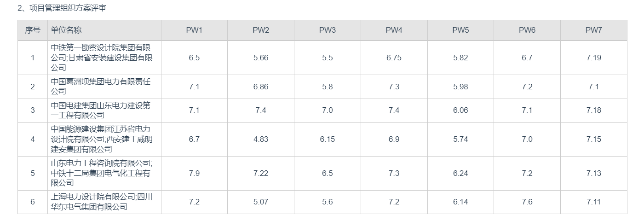Image resolution: width=644 pixels, height=221 pixels.
Task: Select 中国电建集团山东电力建设第一工程有限公司 cell
Action: tap(101, 110)
